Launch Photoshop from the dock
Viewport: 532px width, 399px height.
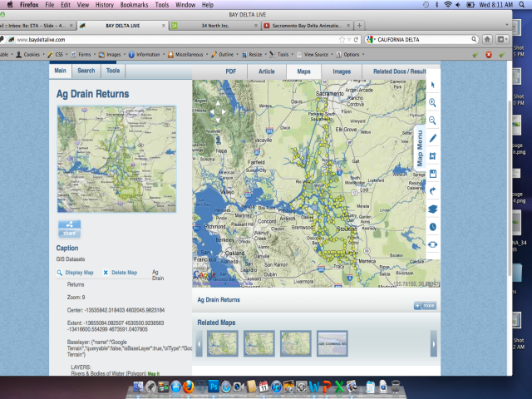pos(213,387)
